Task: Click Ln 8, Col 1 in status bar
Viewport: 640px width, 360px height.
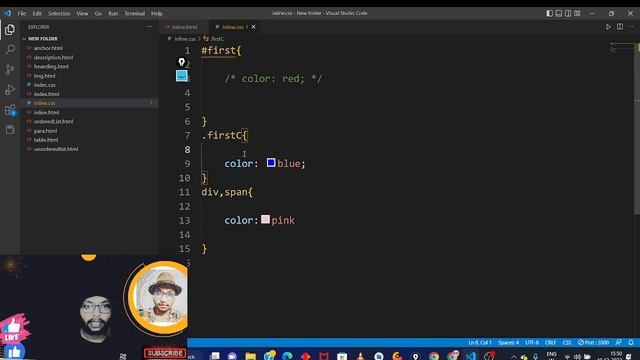Action: point(480,342)
